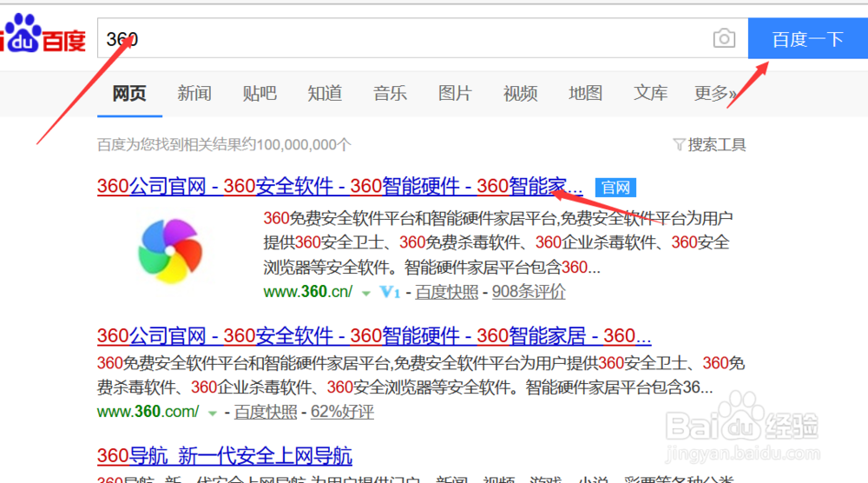Image resolution: width=868 pixels, height=483 pixels.
Task: Expand the 更多 tab menu
Action: click(x=715, y=93)
